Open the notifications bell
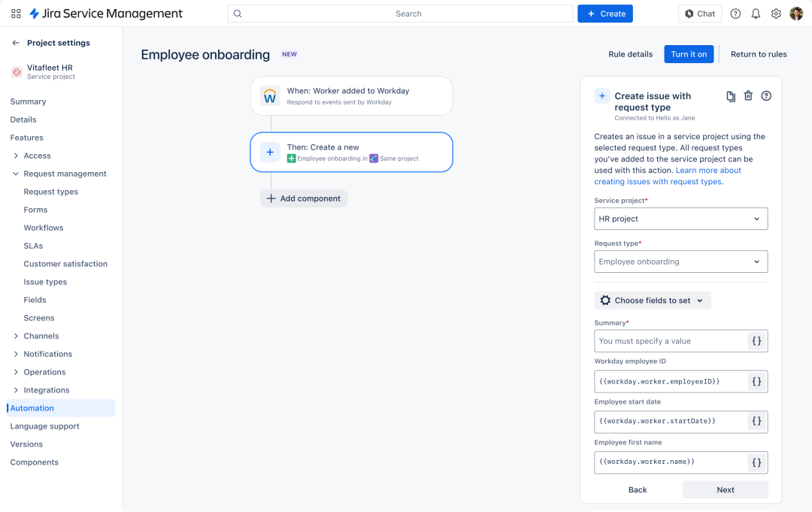Screen dimensions: 812x512 click(x=756, y=14)
